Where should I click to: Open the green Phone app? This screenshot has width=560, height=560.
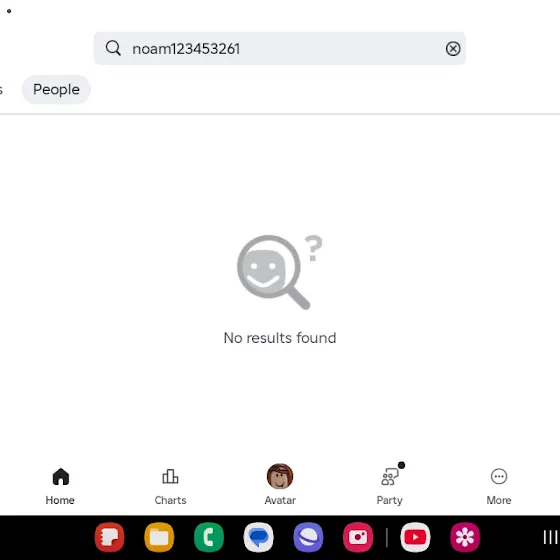coord(209,537)
